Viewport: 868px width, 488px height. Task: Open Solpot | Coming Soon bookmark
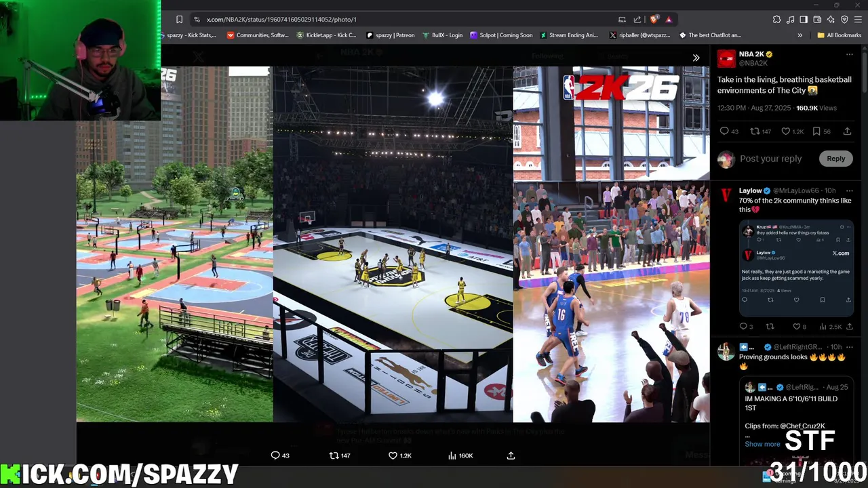coord(501,35)
